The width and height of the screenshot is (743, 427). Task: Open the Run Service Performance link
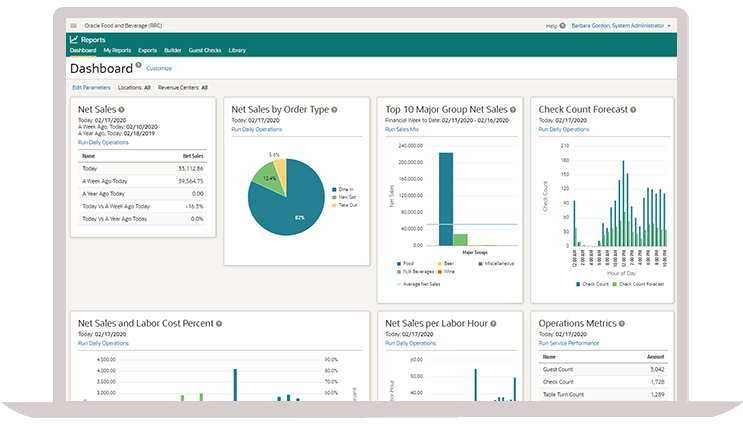(569, 343)
